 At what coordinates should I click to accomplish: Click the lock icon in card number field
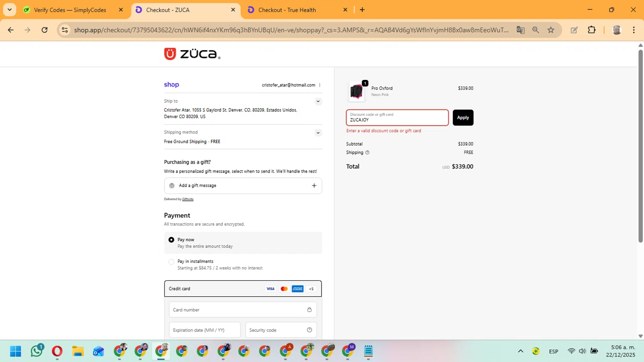[309, 310]
